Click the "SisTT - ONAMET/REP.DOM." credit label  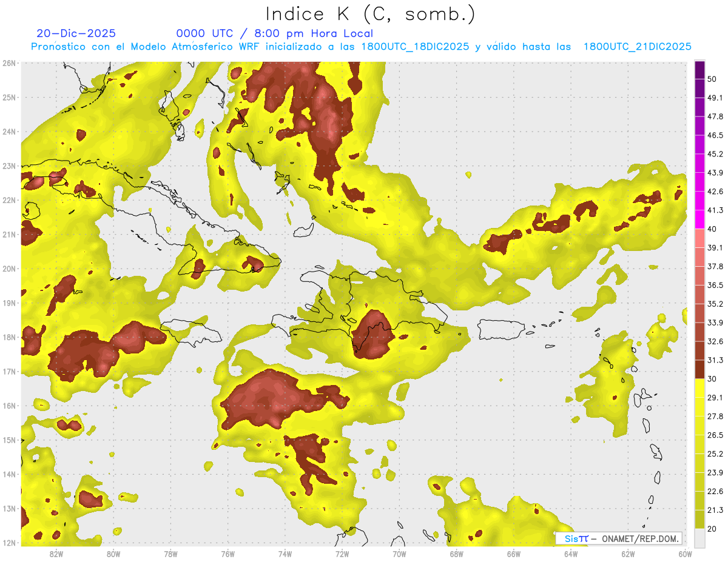click(x=619, y=538)
